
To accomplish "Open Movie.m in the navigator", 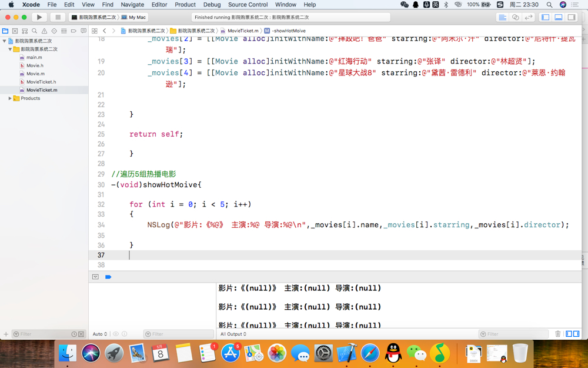I will pyautogui.click(x=35, y=74).
